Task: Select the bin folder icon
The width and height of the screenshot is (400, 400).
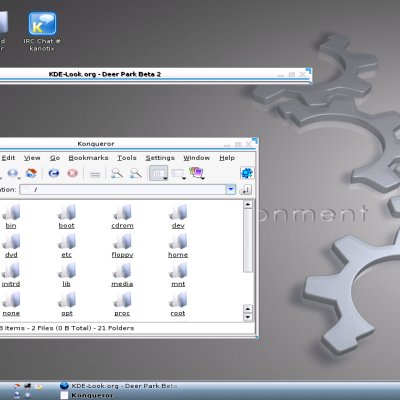Action: point(11,212)
